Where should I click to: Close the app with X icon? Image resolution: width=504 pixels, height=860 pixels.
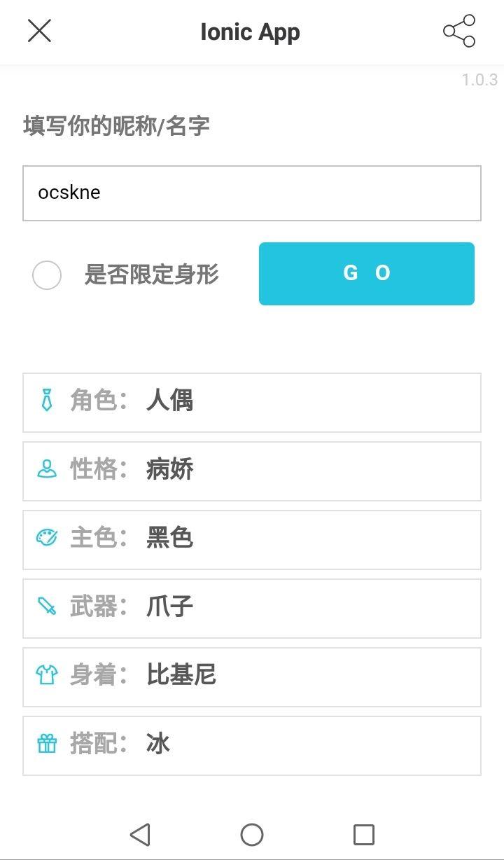point(39,30)
